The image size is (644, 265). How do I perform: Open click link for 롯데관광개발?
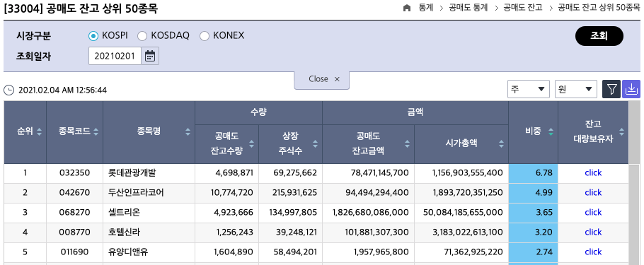coord(593,172)
